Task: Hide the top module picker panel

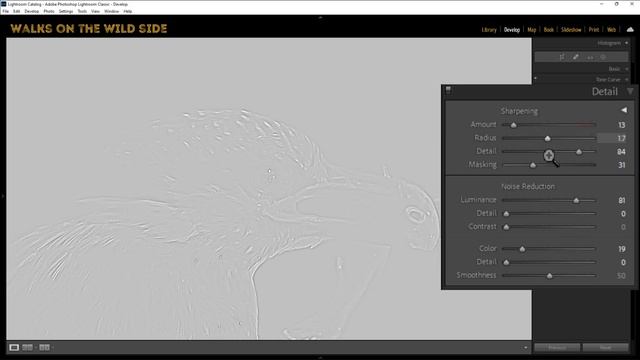Action: pyautogui.click(x=320, y=18)
